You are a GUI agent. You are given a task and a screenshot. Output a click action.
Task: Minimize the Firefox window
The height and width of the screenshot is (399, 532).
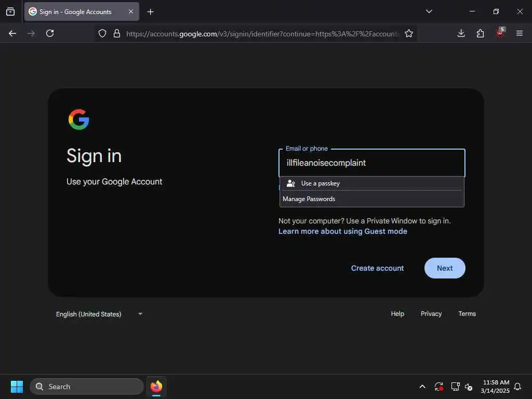[472, 11]
